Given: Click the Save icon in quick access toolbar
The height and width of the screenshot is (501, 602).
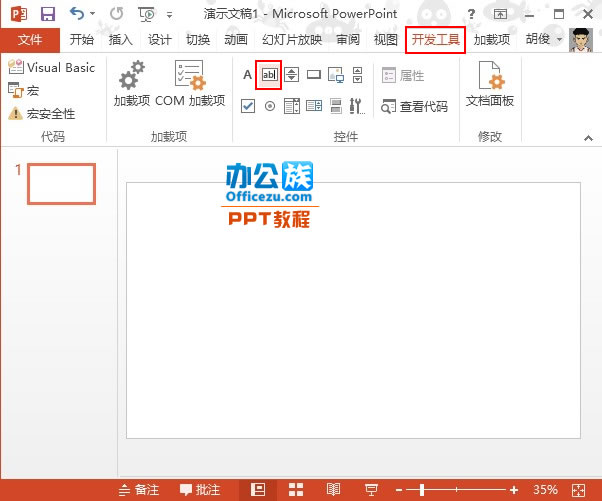Looking at the screenshot, I should pos(48,14).
